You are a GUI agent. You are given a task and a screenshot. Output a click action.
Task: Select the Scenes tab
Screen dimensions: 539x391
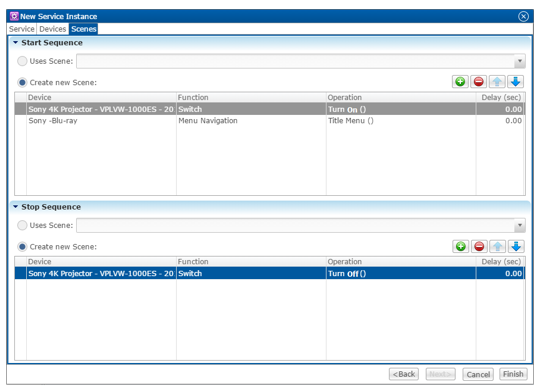84,29
